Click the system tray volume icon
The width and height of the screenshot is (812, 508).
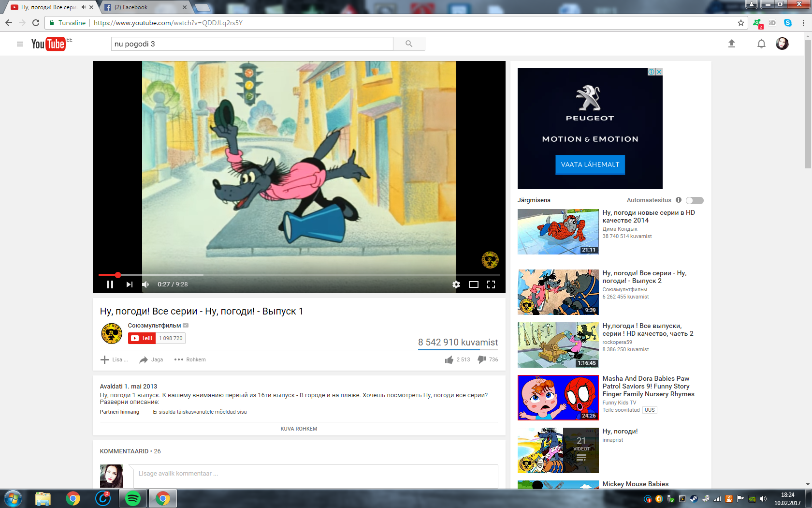click(x=763, y=499)
